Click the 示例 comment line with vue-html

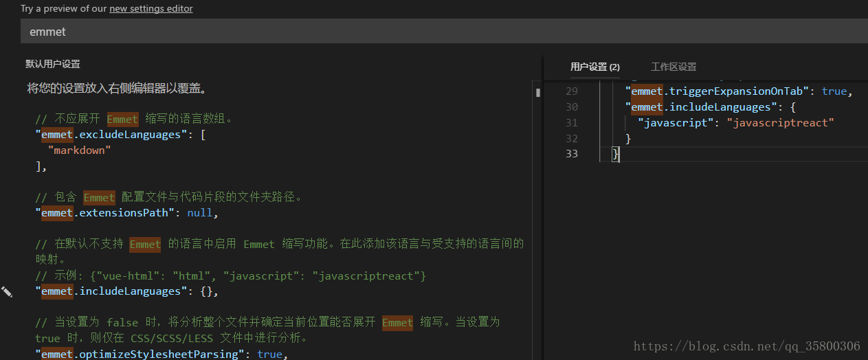point(231,275)
